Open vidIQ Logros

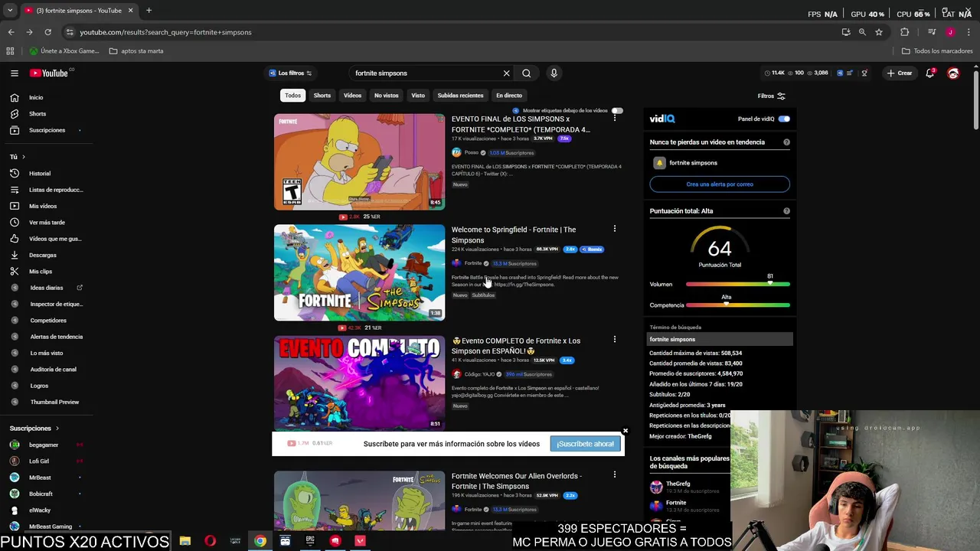[x=39, y=386]
